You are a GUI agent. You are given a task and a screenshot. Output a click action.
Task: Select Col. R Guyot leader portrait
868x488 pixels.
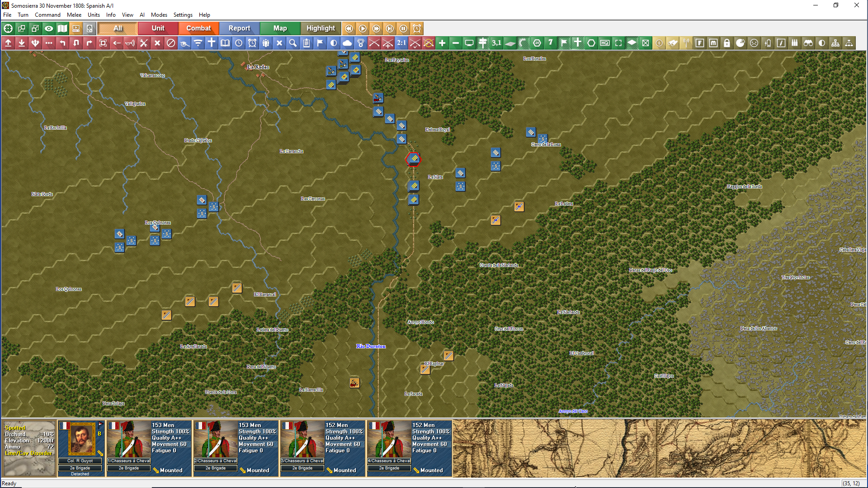(x=81, y=439)
